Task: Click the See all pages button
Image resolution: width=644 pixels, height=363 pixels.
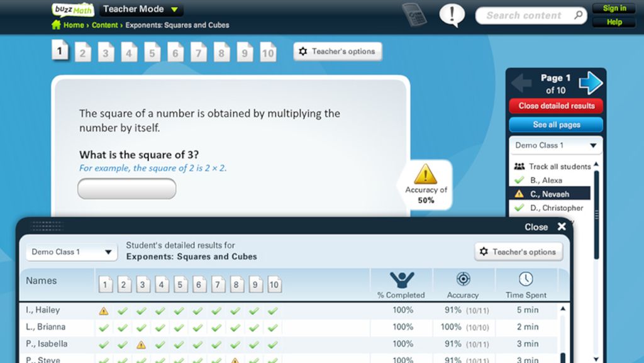Action: click(556, 125)
